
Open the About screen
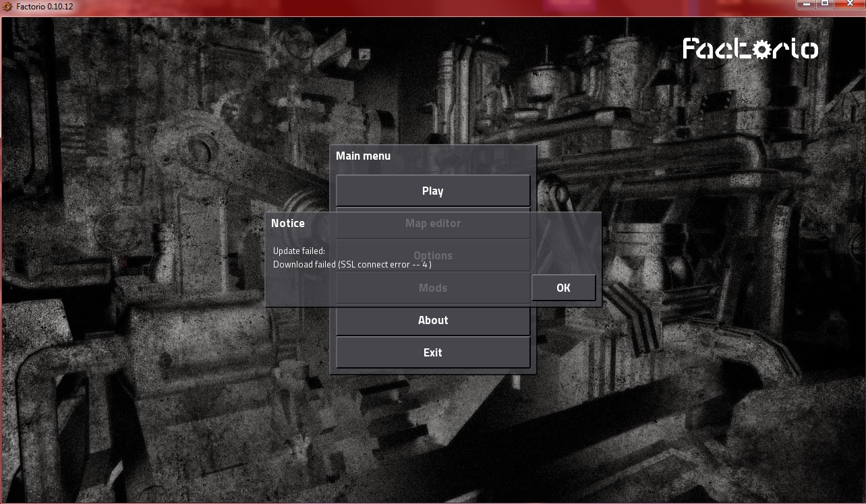click(x=433, y=320)
